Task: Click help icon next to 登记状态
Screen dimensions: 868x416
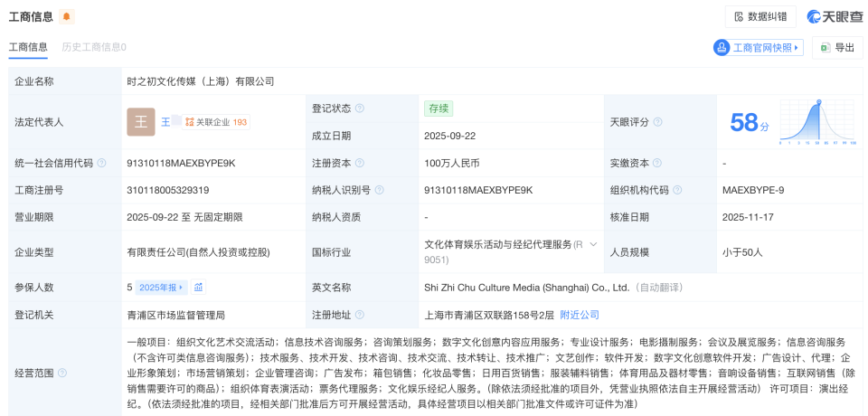Action: 360,109
